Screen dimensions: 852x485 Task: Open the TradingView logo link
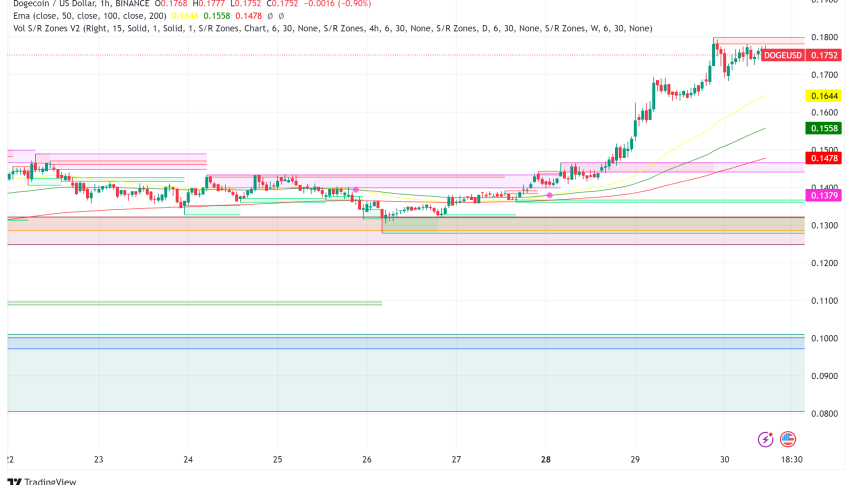[x=42, y=481]
